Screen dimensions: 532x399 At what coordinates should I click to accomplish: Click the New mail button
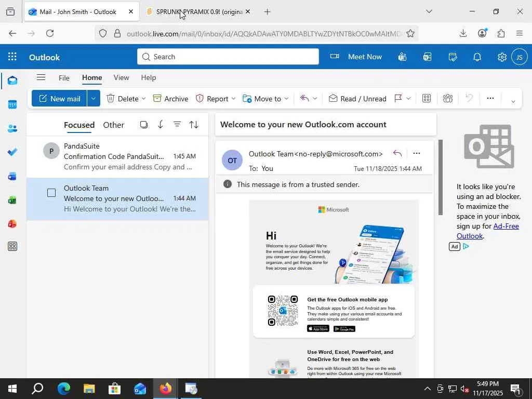(59, 98)
